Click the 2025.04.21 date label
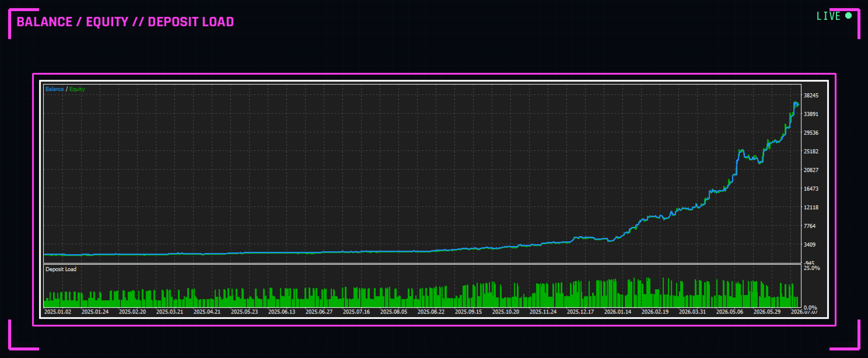The height and width of the screenshot is (358, 868). [207, 312]
